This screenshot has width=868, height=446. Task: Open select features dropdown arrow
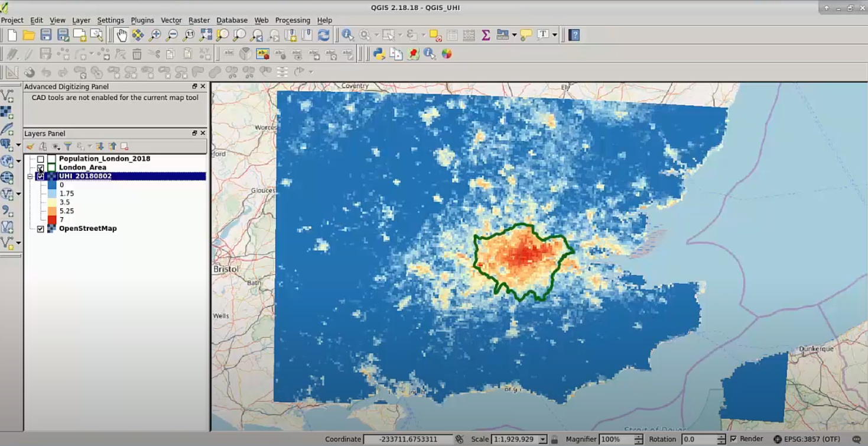399,35
